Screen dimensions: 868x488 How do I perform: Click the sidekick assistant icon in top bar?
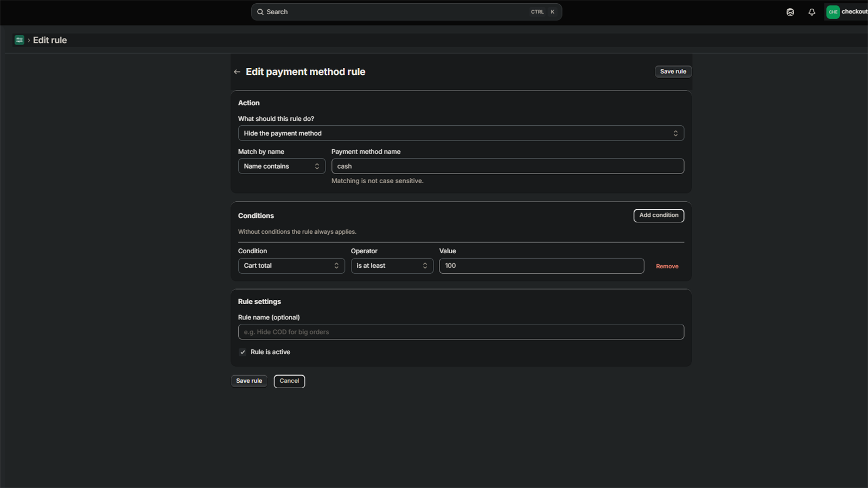790,12
